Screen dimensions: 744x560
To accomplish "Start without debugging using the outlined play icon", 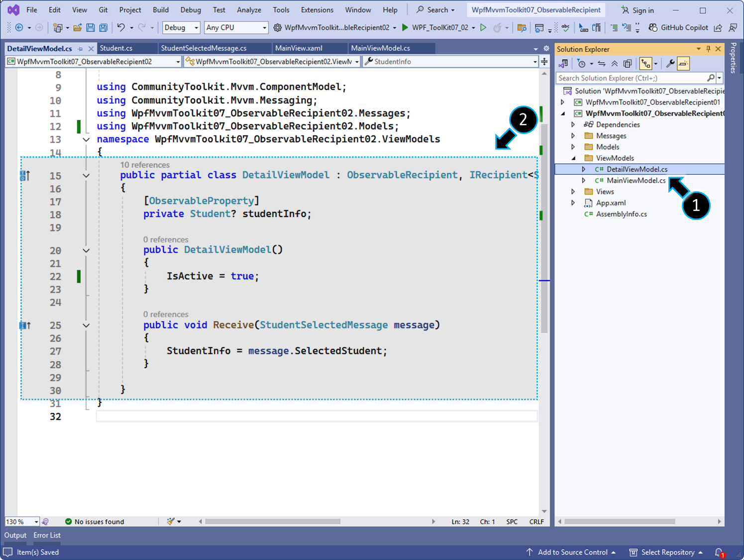I will pos(483,27).
